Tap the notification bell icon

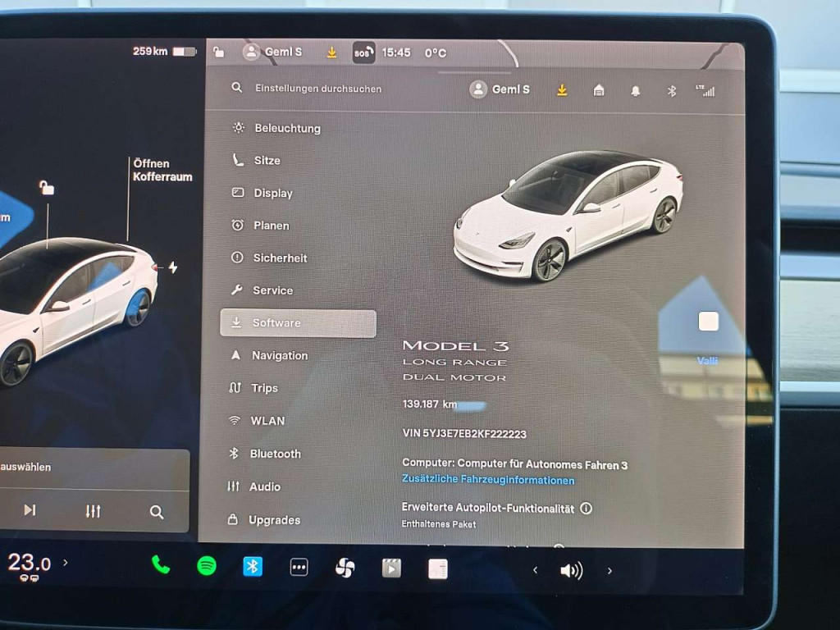tap(635, 91)
